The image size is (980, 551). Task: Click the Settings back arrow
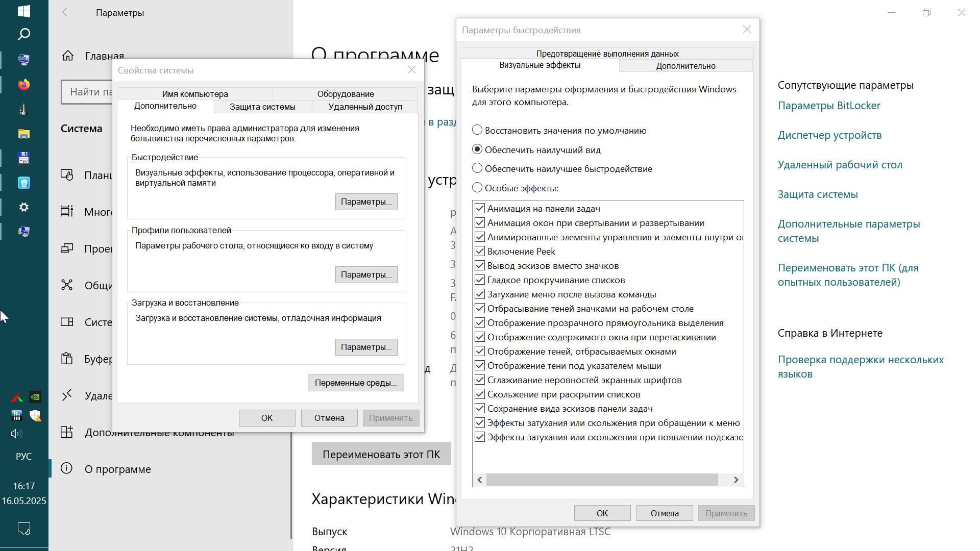click(67, 12)
